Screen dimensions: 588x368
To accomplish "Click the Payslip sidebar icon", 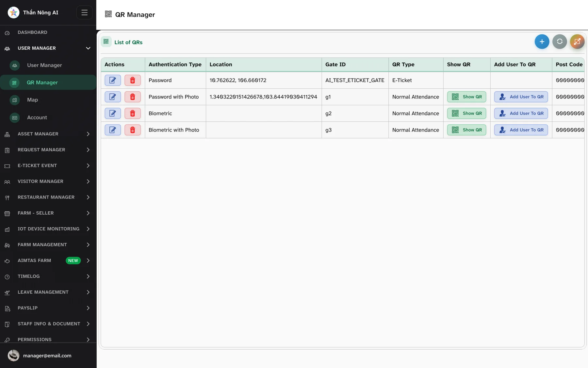I will pyautogui.click(x=7, y=308).
